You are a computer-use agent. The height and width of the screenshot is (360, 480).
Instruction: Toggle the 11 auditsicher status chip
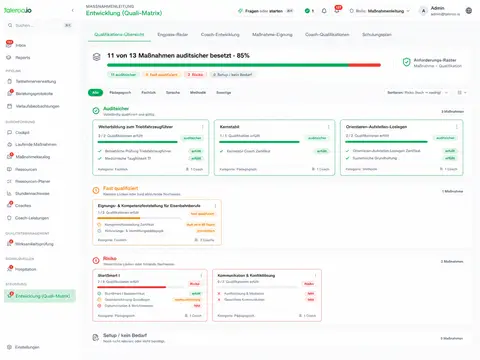pos(123,75)
